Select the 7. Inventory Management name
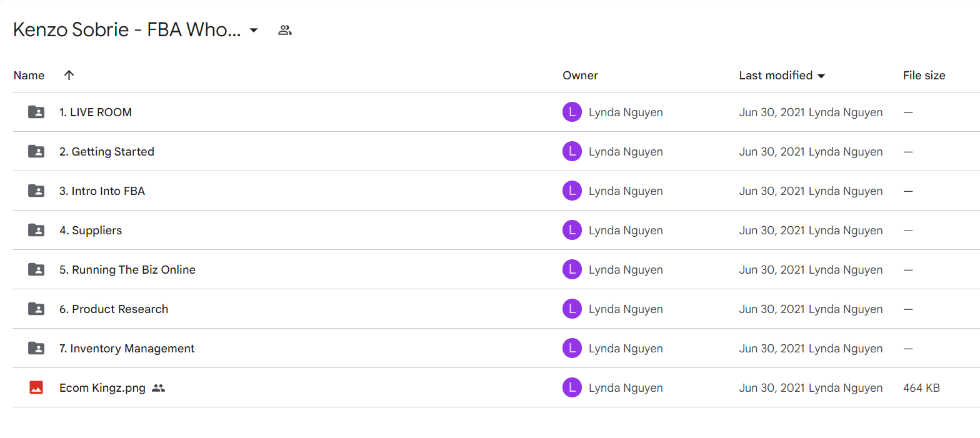 coord(127,349)
